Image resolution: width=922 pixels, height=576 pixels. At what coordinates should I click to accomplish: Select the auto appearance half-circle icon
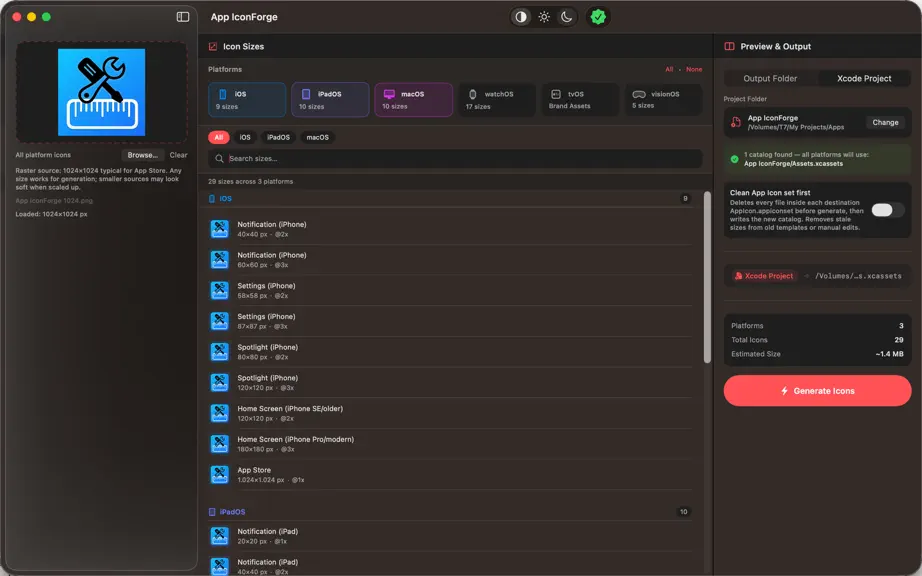tap(521, 17)
